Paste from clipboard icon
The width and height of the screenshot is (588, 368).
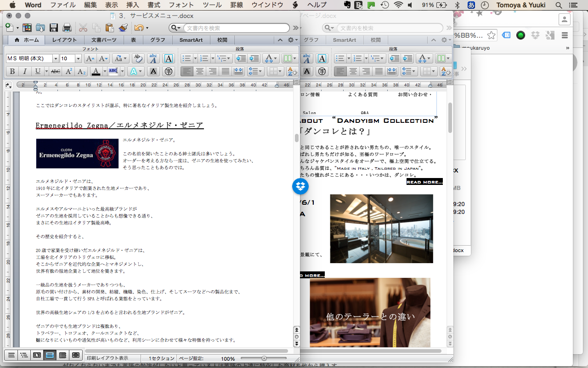[x=109, y=28]
